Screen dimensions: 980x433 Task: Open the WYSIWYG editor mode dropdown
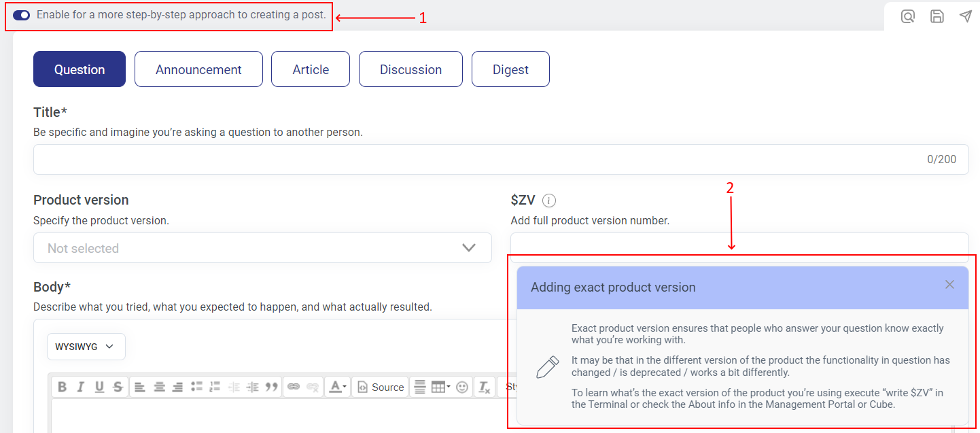pyautogui.click(x=86, y=347)
